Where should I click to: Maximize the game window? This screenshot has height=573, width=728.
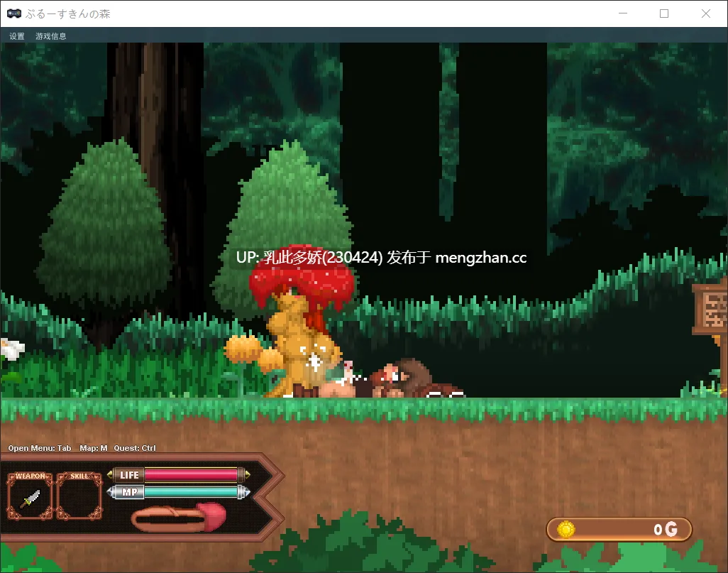pos(664,13)
